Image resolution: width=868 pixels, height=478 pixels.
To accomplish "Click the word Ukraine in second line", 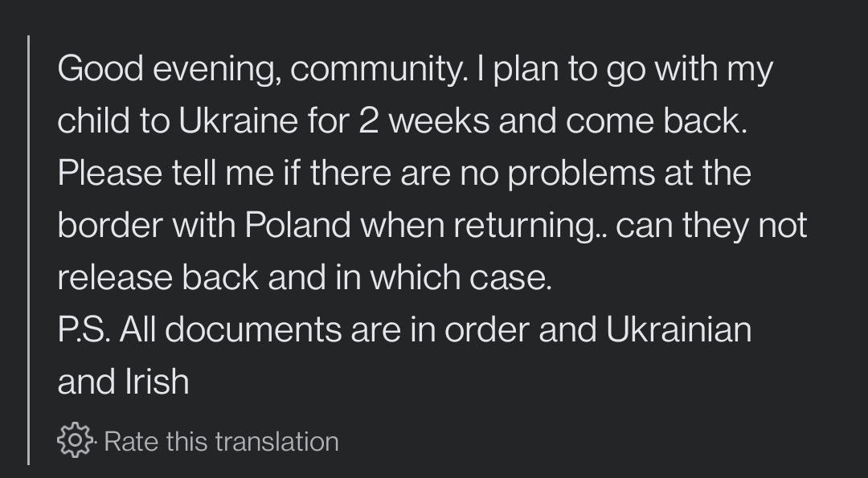I will click(239, 121).
